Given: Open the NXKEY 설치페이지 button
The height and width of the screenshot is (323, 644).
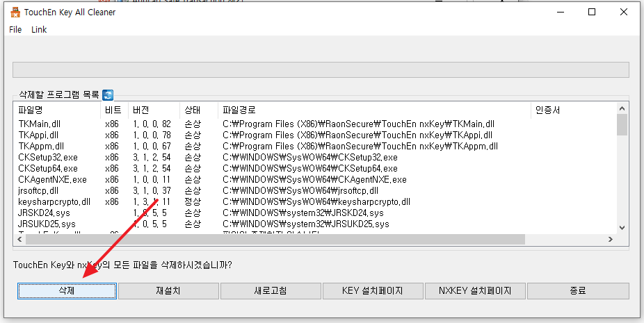Looking at the screenshot, I should [475, 291].
